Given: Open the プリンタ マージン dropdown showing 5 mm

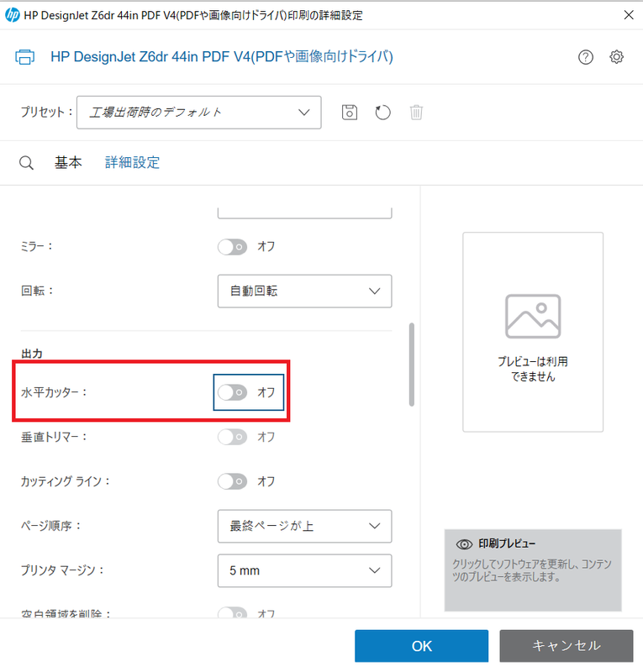Looking at the screenshot, I should [304, 570].
